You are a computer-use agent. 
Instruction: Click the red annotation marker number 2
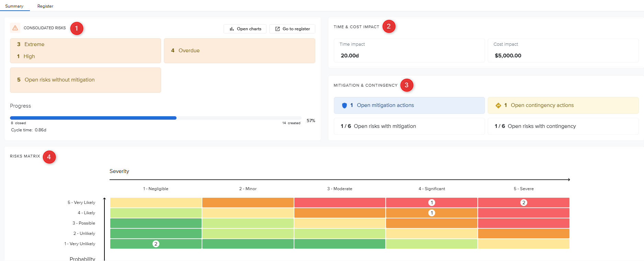pyautogui.click(x=389, y=26)
